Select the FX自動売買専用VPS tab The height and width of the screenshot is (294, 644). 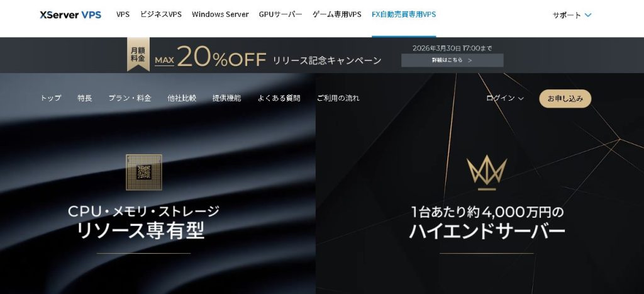click(x=404, y=14)
